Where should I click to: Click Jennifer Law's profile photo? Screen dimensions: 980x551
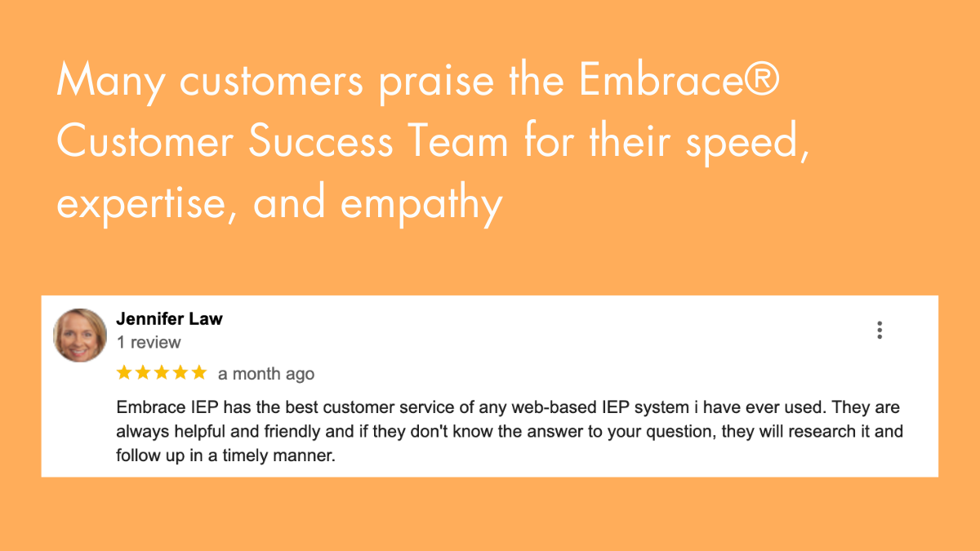click(x=80, y=335)
